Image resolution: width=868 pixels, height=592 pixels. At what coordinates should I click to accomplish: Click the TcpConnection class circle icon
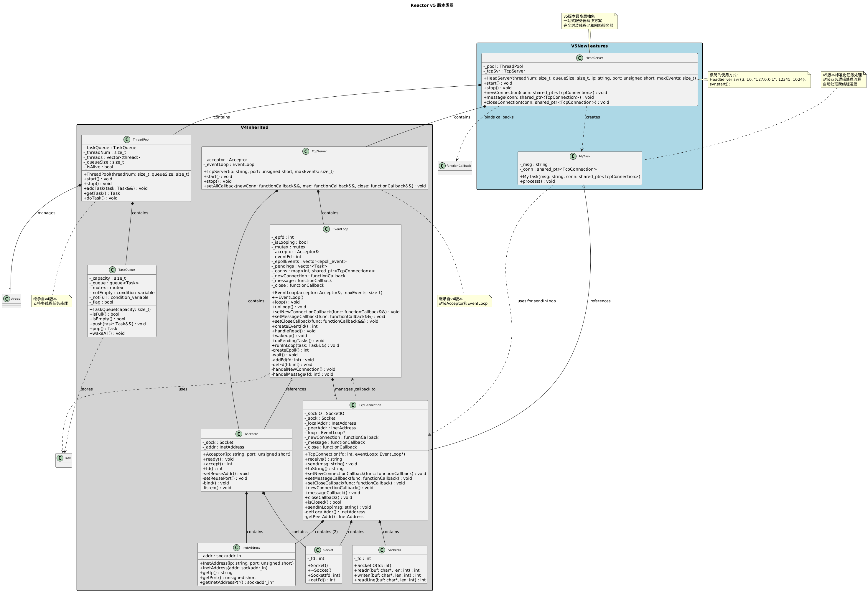(x=353, y=405)
